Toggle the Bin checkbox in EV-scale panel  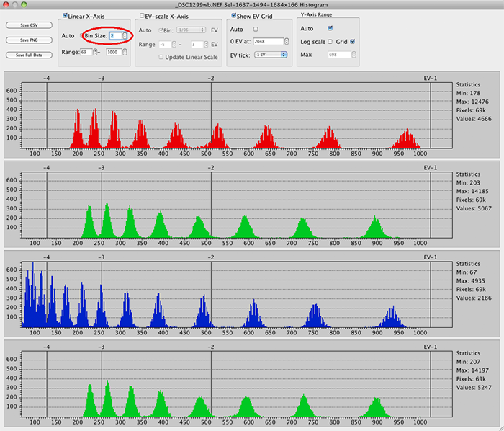161,30
